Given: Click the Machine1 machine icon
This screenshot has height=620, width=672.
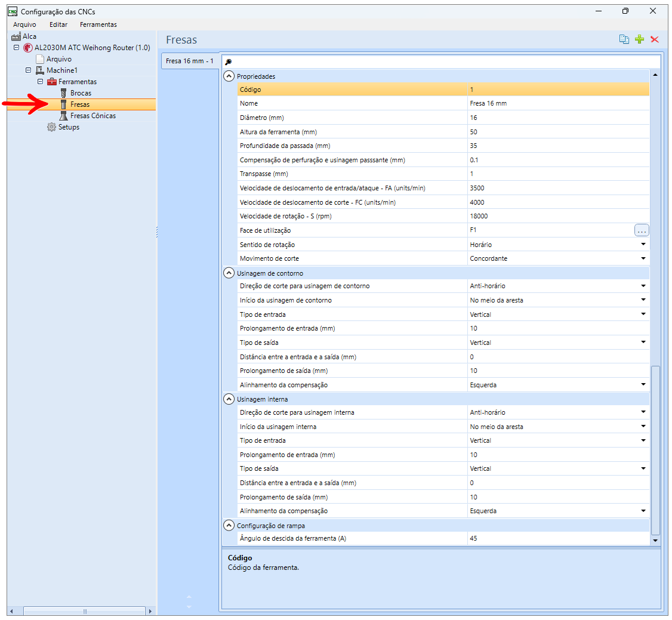Looking at the screenshot, I should (40, 70).
